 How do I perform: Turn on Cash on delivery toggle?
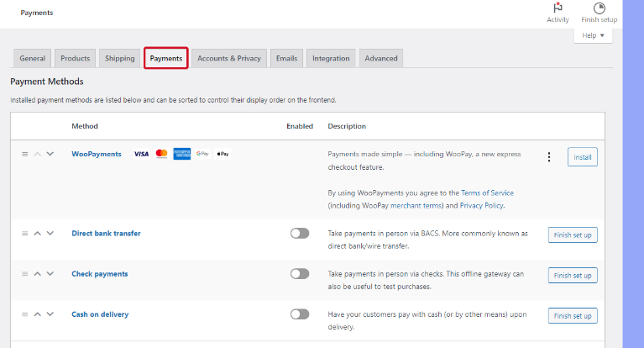coord(300,314)
